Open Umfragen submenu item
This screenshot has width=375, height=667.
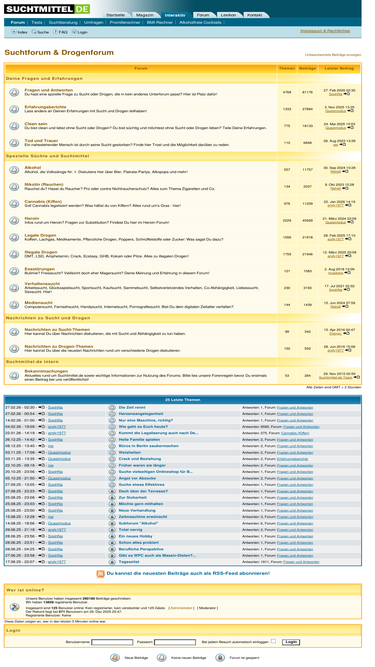pyautogui.click(x=94, y=23)
